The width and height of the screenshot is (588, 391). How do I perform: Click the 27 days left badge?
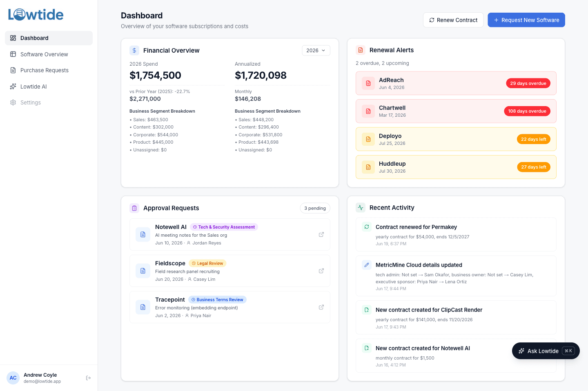(533, 167)
